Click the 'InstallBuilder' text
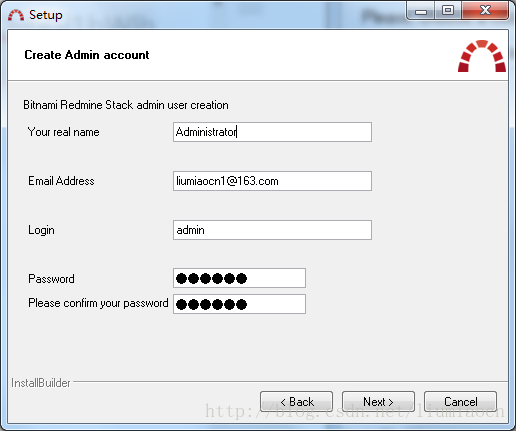The width and height of the screenshot is (516, 431). point(41,383)
